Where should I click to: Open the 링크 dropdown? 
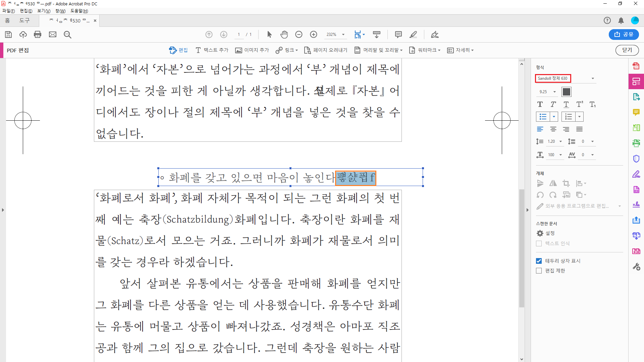[287, 50]
